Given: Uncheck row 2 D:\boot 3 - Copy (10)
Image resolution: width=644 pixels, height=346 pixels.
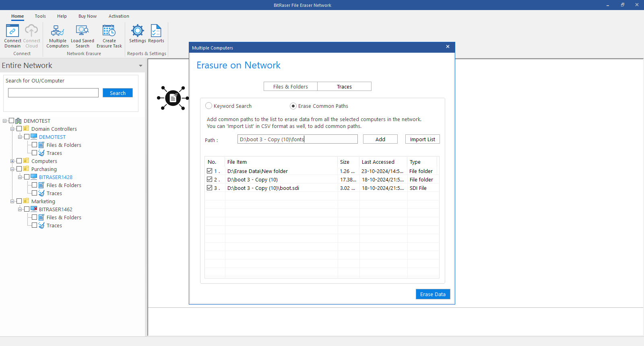Looking at the screenshot, I should pos(209,179).
